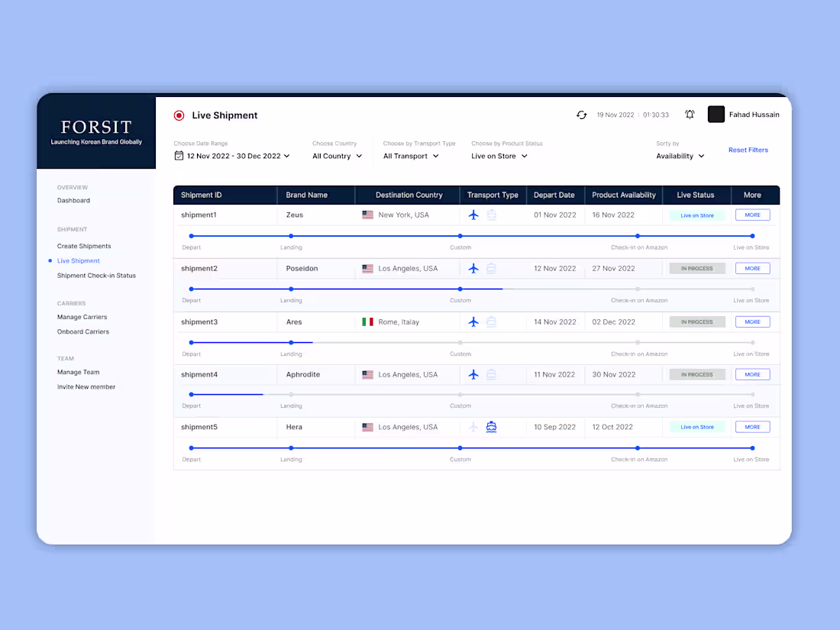Image resolution: width=840 pixels, height=630 pixels.
Task: Click the Live Shipment record icon
Action: click(179, 115)
